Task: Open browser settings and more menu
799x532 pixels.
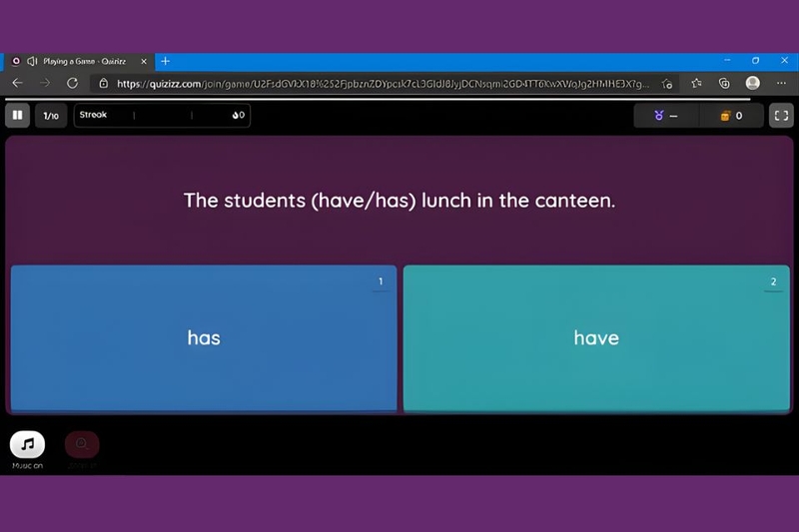Action: point(781,83)
